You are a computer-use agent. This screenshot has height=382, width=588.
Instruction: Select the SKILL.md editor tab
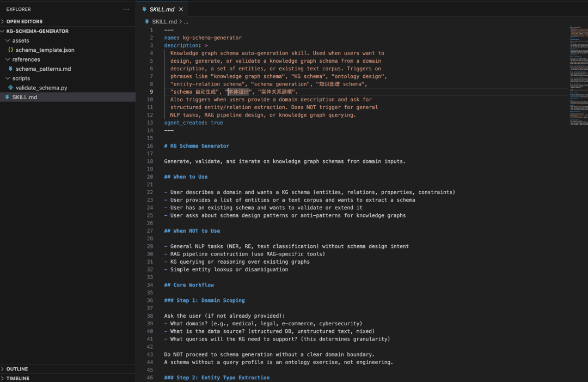[162, 9]
